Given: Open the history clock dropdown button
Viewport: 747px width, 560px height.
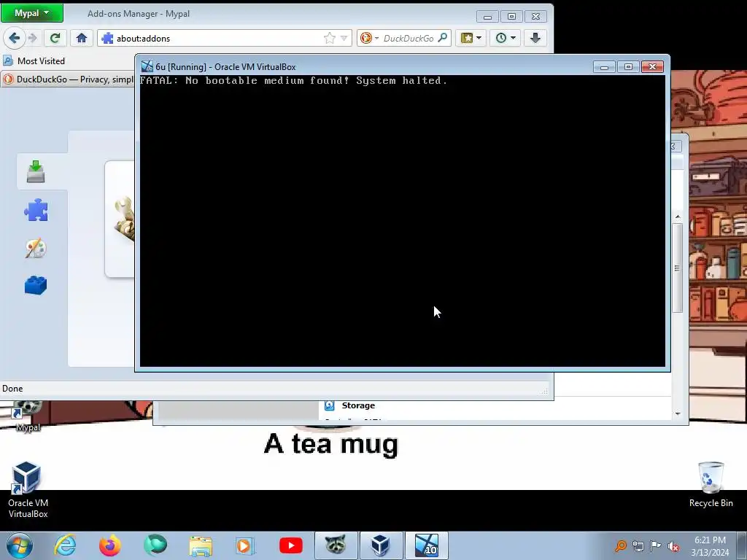Looking at the screenshot, I should tap(506, 38).
